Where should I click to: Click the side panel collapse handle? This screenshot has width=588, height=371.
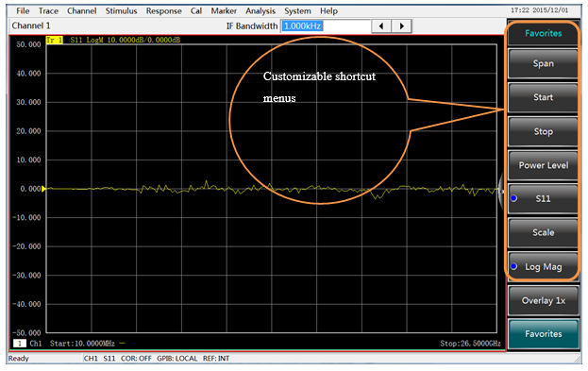coord(501,192)
